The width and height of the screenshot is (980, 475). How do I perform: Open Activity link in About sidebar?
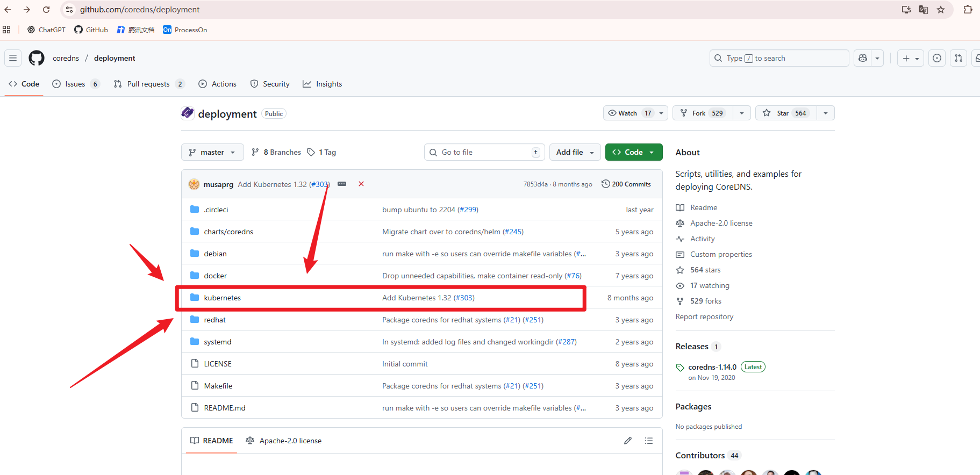pyautogui.click(x=703, y=239)
